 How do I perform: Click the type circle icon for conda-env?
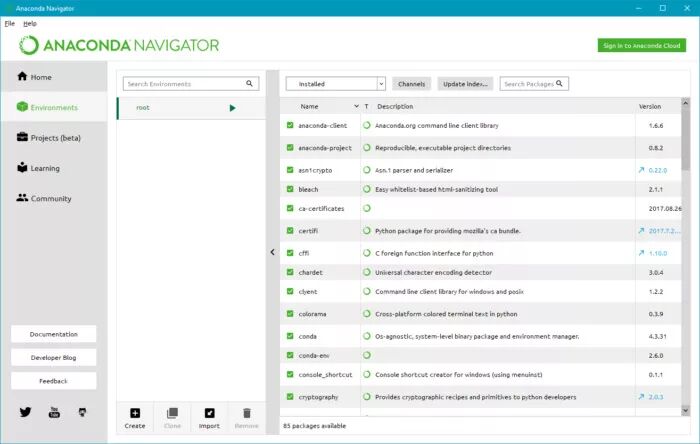point(367,355)
